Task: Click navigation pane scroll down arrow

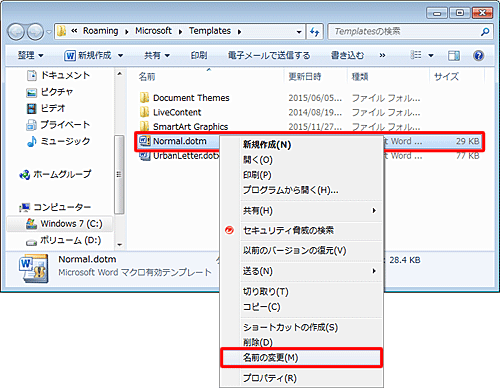Action: 120,244
